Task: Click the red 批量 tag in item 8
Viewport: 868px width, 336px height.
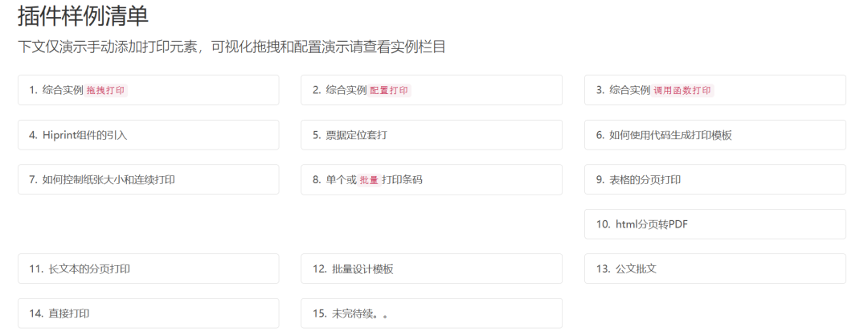Action: coord(369,180)
